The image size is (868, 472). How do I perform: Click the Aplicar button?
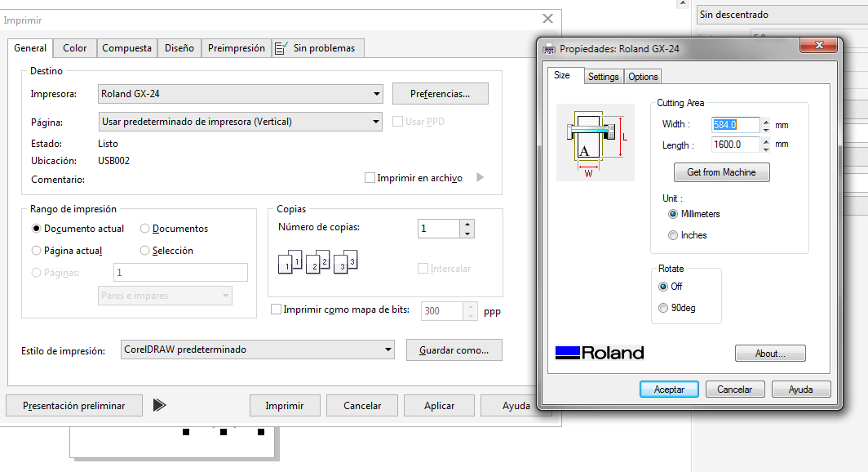pos(440,406)
